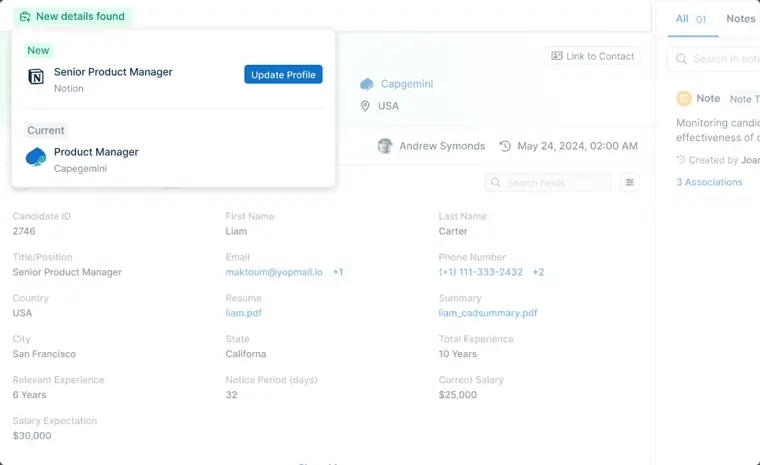The image size is (760, 465).
Task: Click the yellow Note icon
Action: (x=684, y=98)
